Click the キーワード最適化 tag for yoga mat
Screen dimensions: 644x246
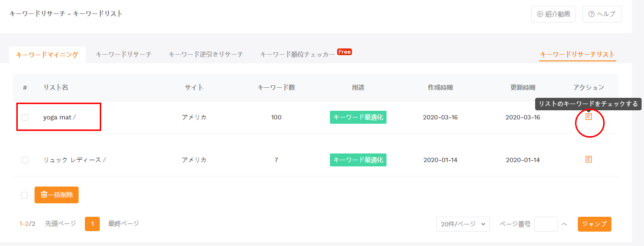358,117
